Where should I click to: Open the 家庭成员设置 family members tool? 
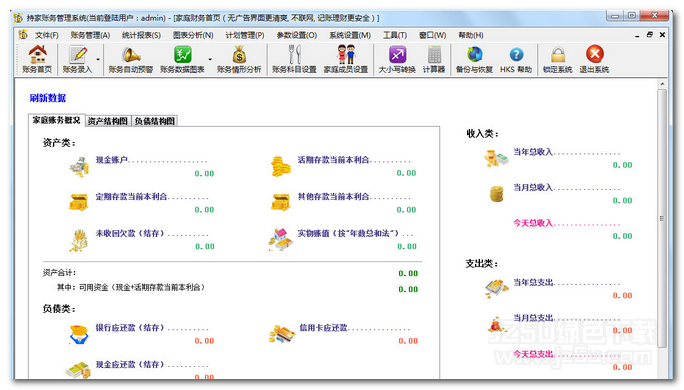(346, 59)
